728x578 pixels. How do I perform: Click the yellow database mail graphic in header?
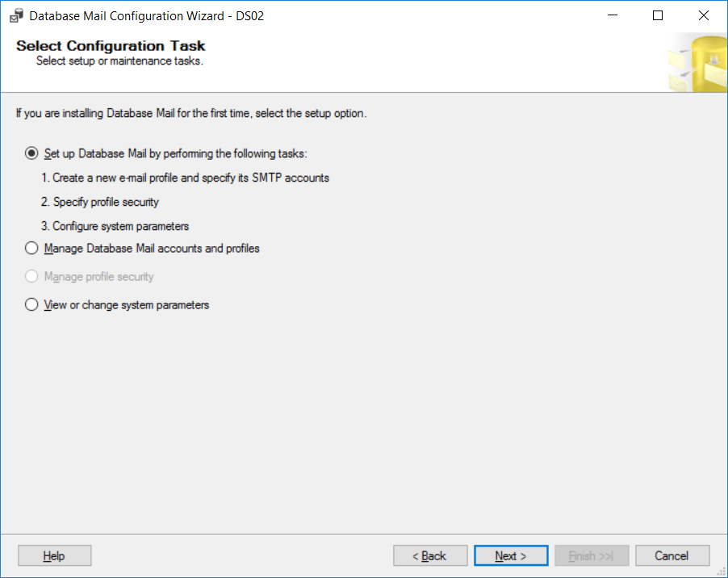pyautogui.click(x=697, y=63)
